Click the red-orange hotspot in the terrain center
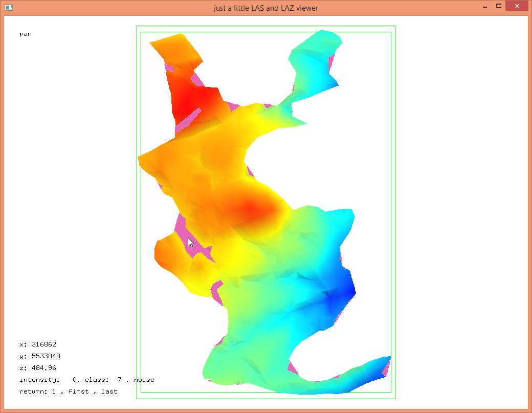The width and height of the screenshot is (532, 413). 251,208
